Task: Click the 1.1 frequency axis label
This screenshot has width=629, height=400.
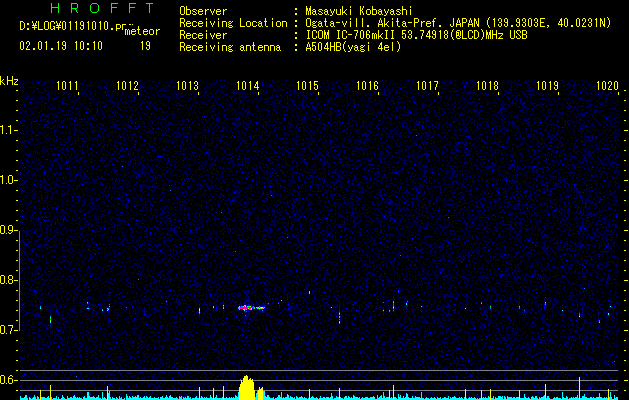Action: point(8,130)
